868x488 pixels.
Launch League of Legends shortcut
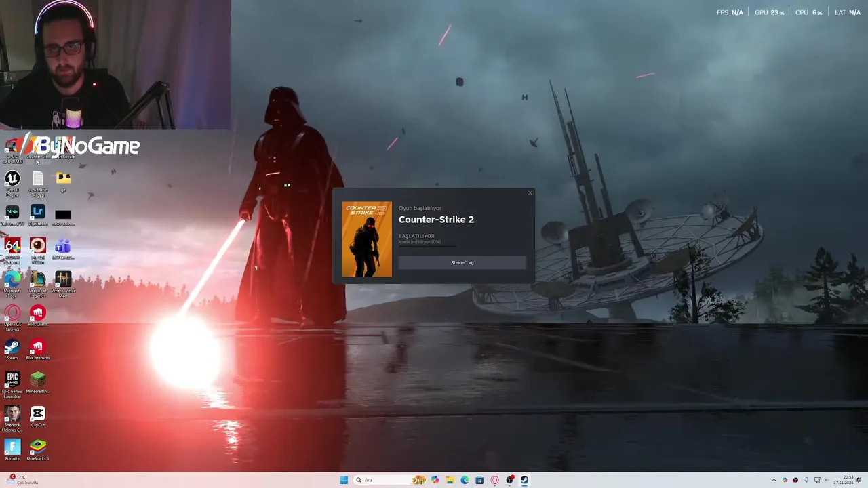coord(38,283)
